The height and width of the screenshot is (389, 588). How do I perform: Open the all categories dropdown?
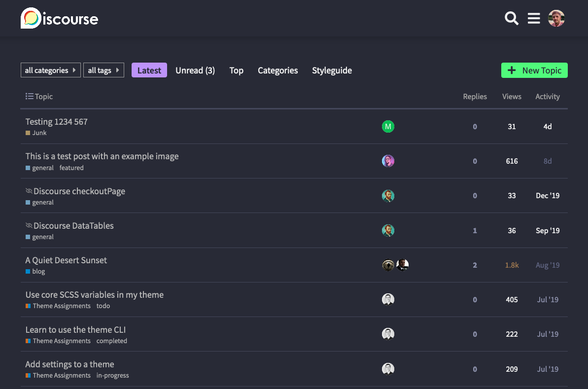tap(50, 70)
